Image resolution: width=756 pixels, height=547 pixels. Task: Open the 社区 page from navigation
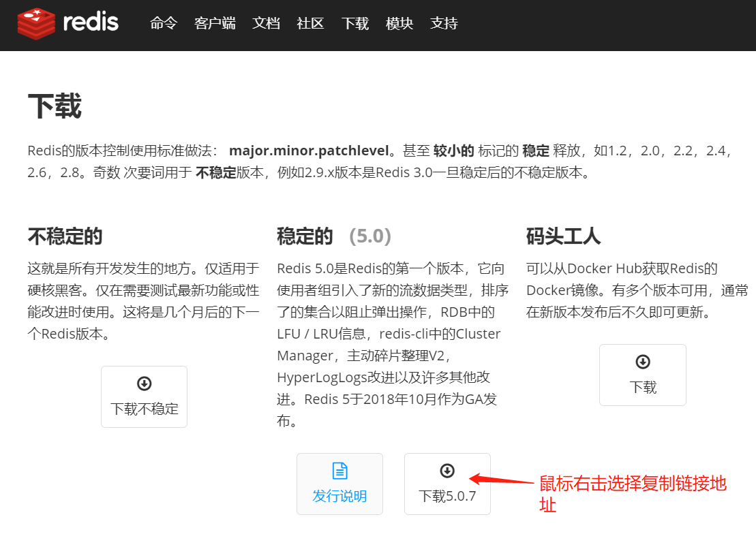(x=310, y=23)
